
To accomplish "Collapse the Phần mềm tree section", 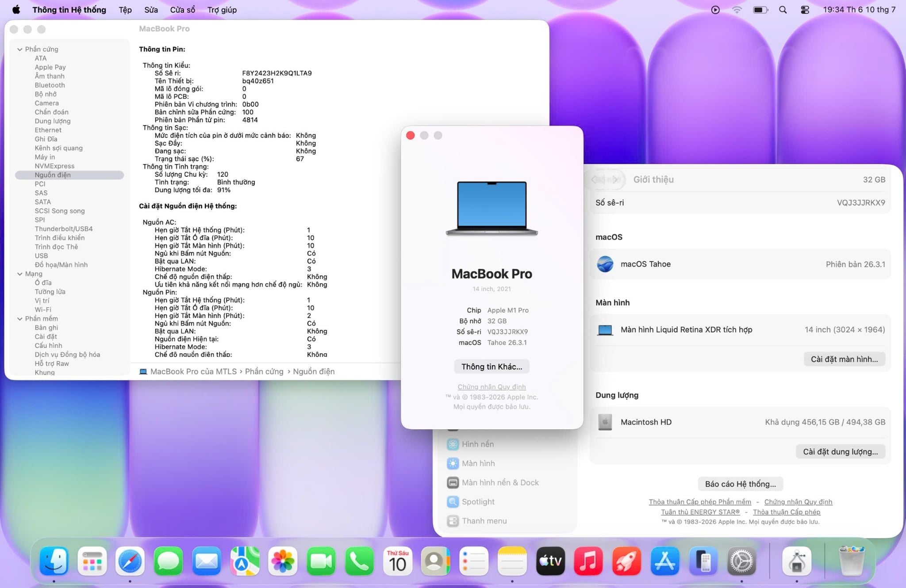I will point(20,319).
